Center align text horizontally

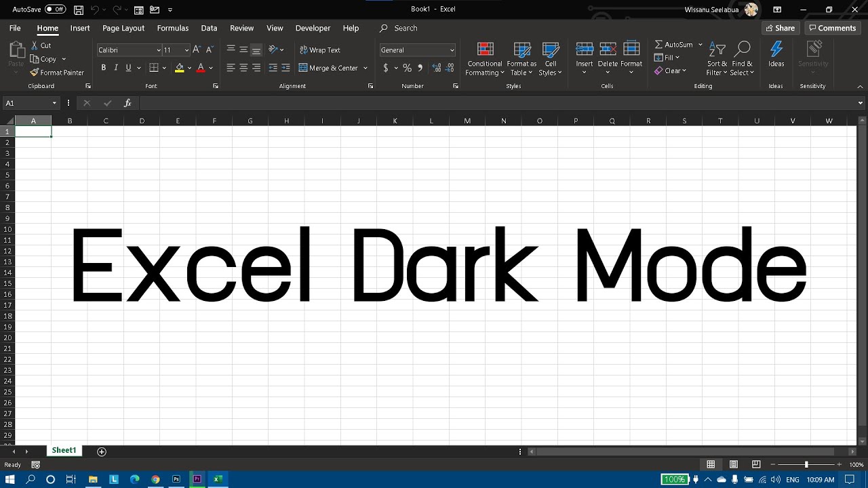(x=243, y=68)
